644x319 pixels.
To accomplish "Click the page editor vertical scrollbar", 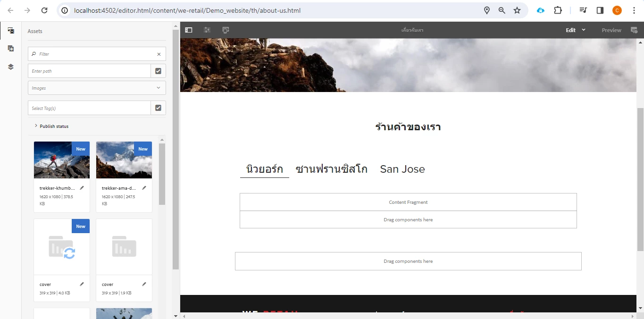I will coord(640,179).
